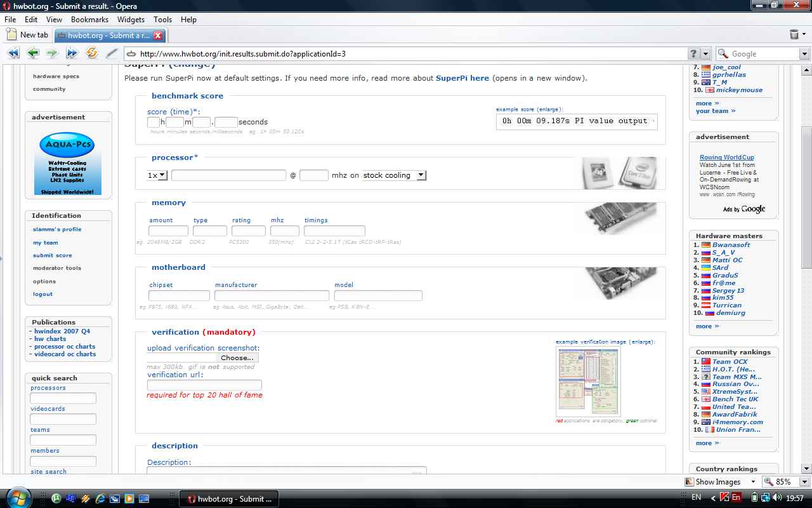Open the address bar history dropdown arrow
The image size is (812, 508).
coord(705,54)
